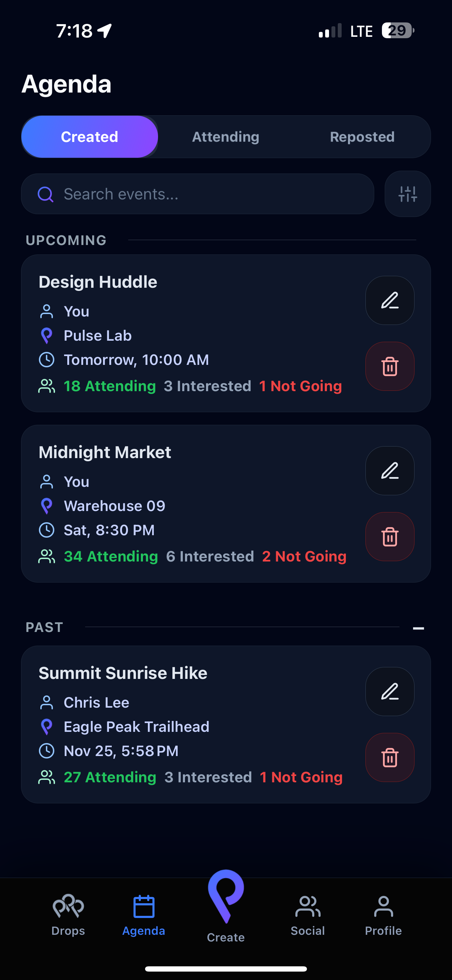Switch to the Reposted tab
This screenshot has height=980, width=452.
[362, 137]
